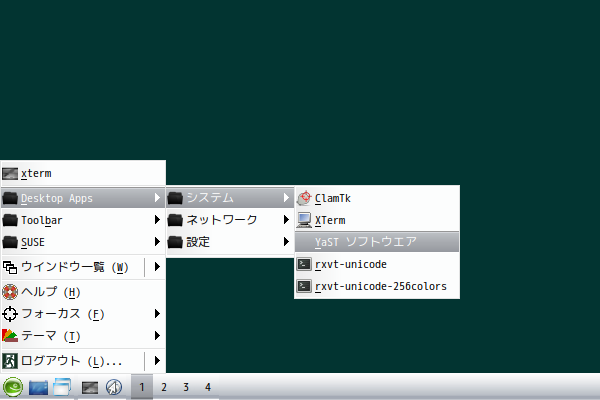
Task: Click the Desktop Apps label
Action: pyautogui.click(x=57, y=198)
